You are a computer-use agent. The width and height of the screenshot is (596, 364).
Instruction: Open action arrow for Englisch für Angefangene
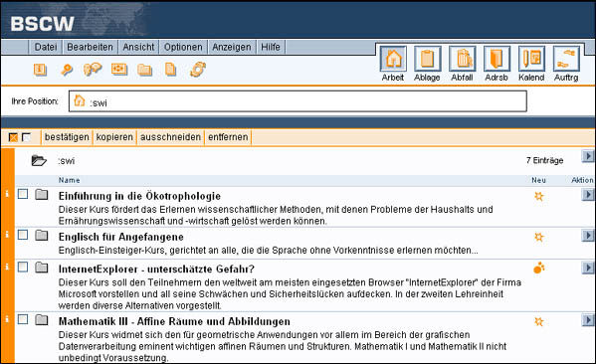pyautogui.click(x=588, y=236)
